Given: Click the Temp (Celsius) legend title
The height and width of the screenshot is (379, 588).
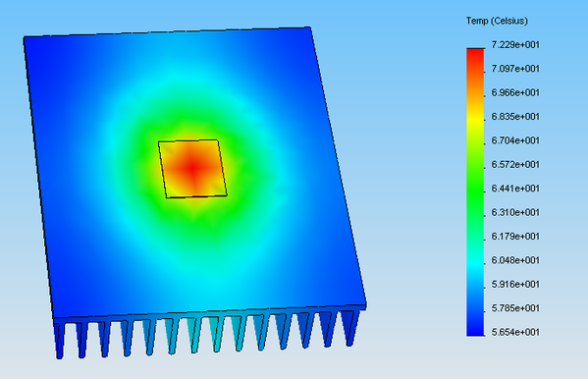Looking at the screenshot, I should 497,21.
